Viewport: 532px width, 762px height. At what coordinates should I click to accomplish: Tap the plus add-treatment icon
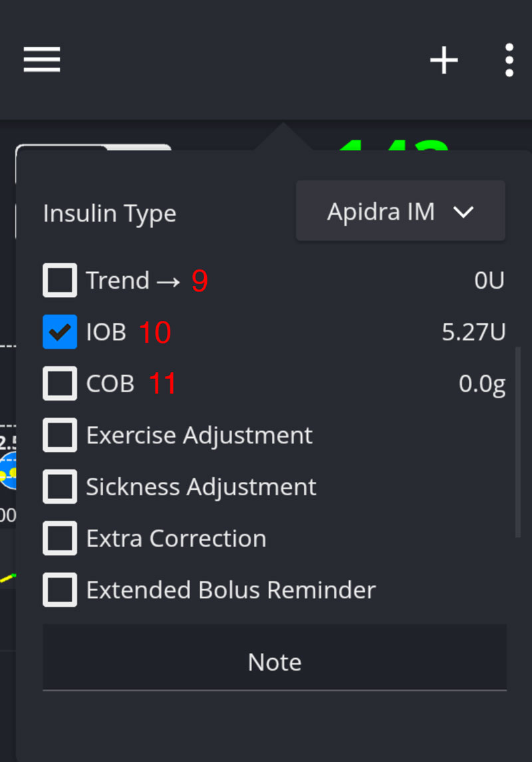(444, 61)
